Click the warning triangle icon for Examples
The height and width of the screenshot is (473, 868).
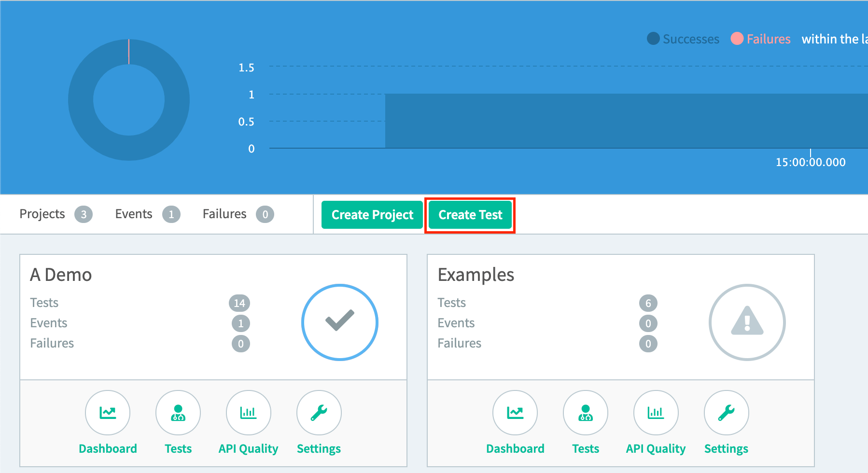click(747, 322)
